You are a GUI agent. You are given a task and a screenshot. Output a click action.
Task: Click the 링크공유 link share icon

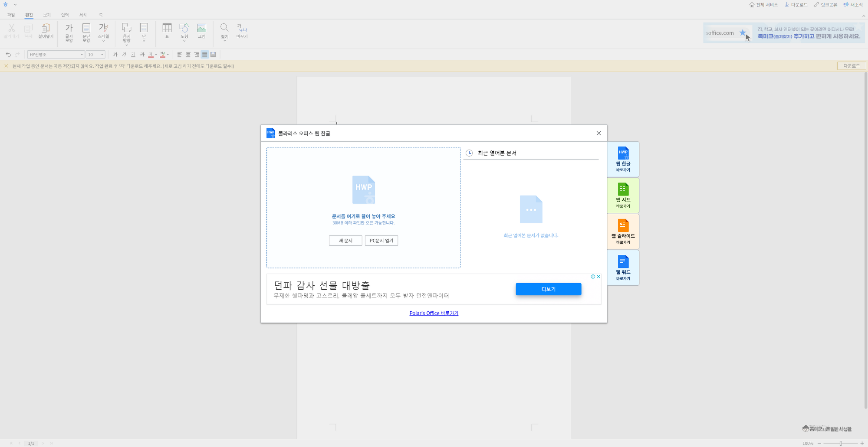[x=816, y=5]
